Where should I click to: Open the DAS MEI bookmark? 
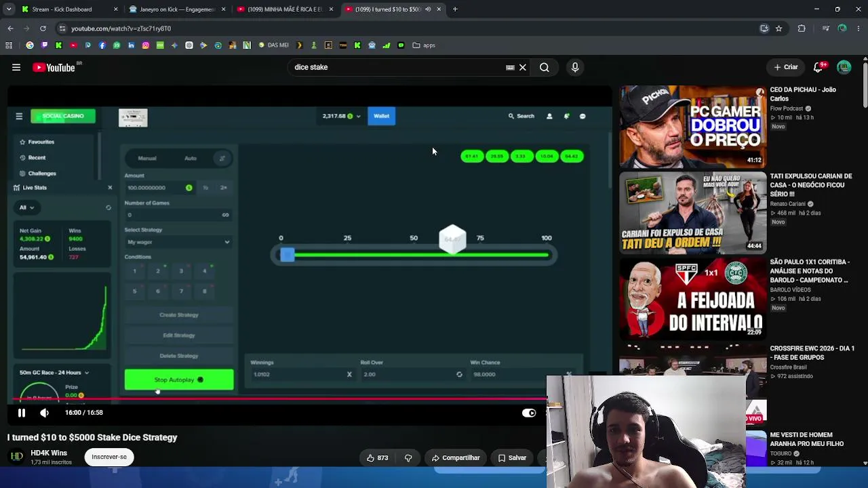(273, 45)
